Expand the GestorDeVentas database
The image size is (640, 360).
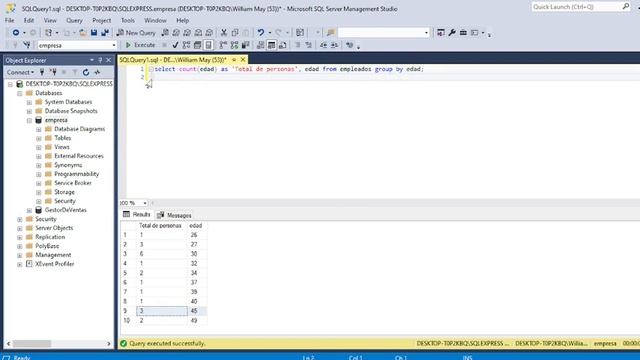tap(29, 211)
